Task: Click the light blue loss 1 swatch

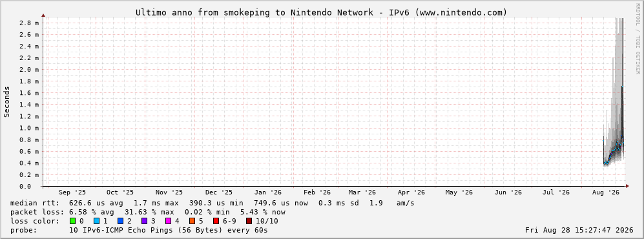Action: pos(96,222)
